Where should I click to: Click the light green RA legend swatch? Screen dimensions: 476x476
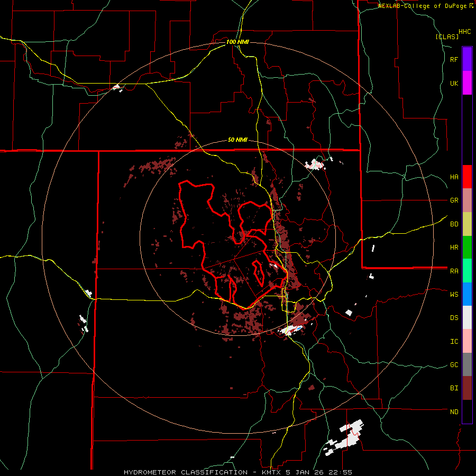(x=467, y=271)
